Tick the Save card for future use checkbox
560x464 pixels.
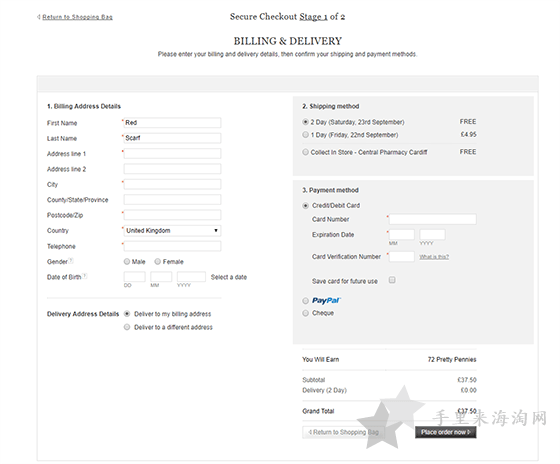(x=392, y=280)
